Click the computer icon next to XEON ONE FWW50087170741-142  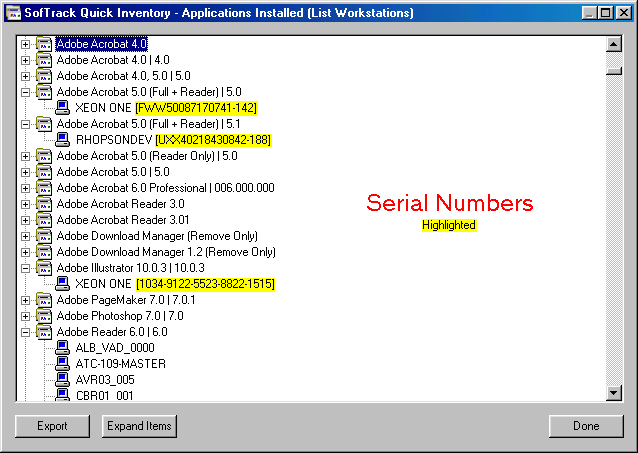(62, 108)
